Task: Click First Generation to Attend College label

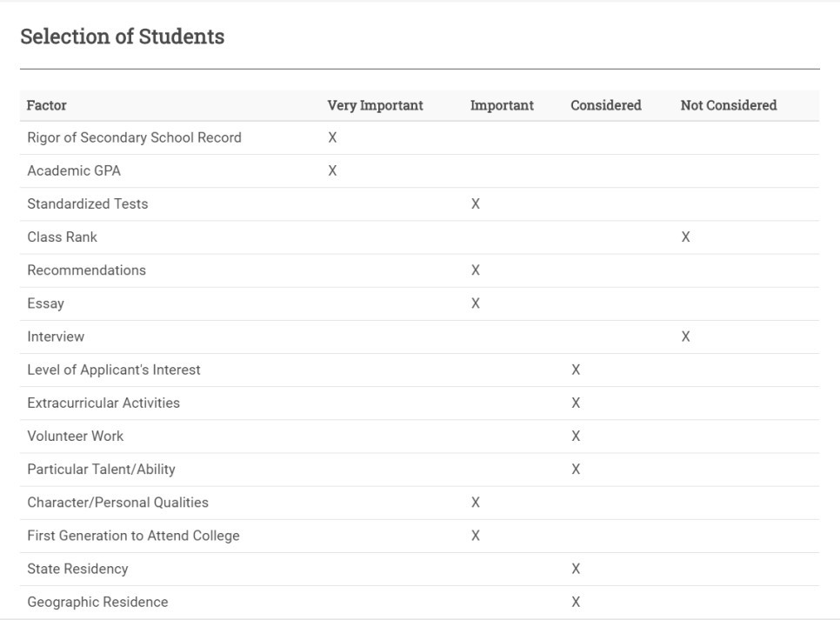Action: (x=133, y=536)
